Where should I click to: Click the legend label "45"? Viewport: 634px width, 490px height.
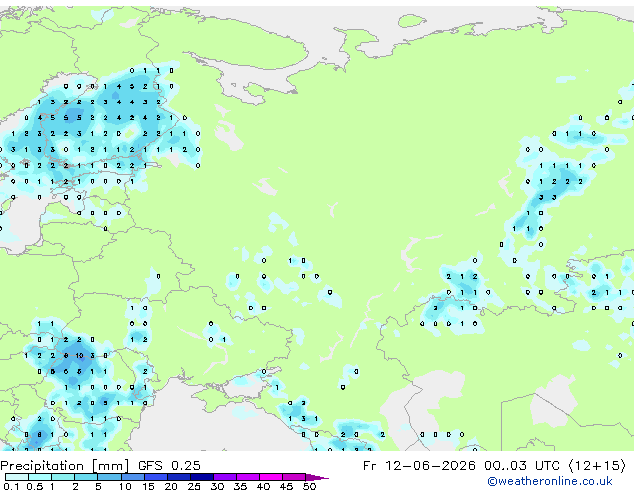click(x=286, y=486)
